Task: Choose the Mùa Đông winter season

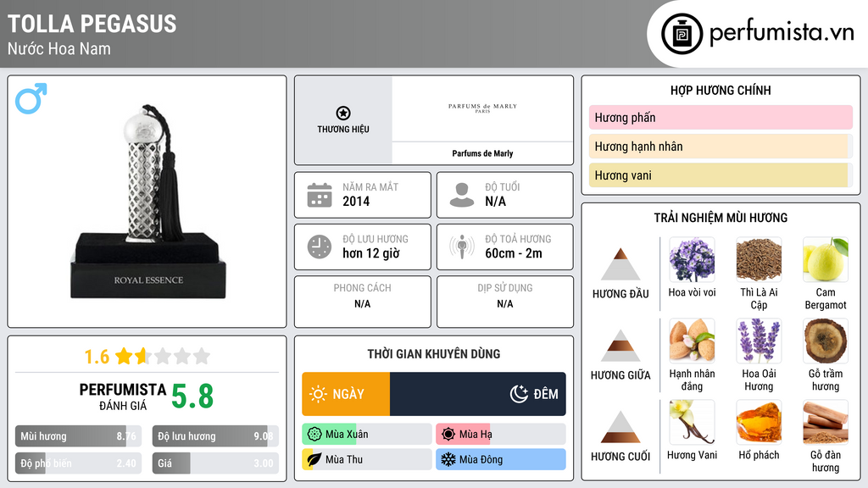Action: (x=500, y=459)
